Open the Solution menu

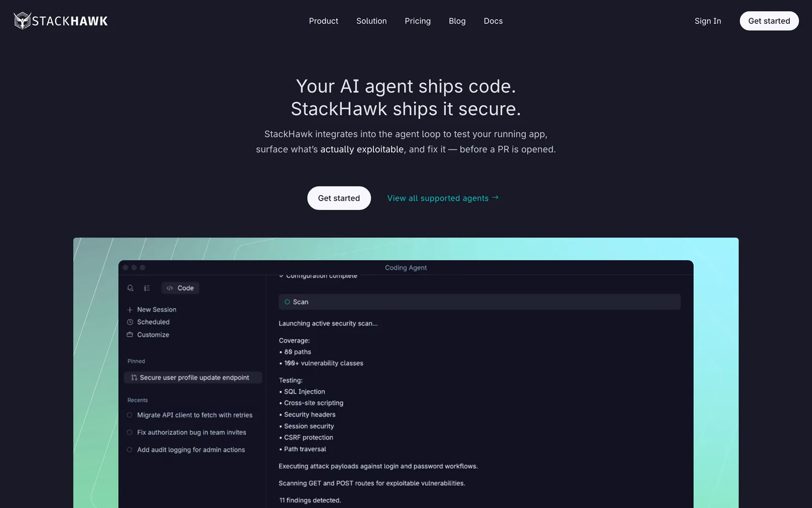371,21
